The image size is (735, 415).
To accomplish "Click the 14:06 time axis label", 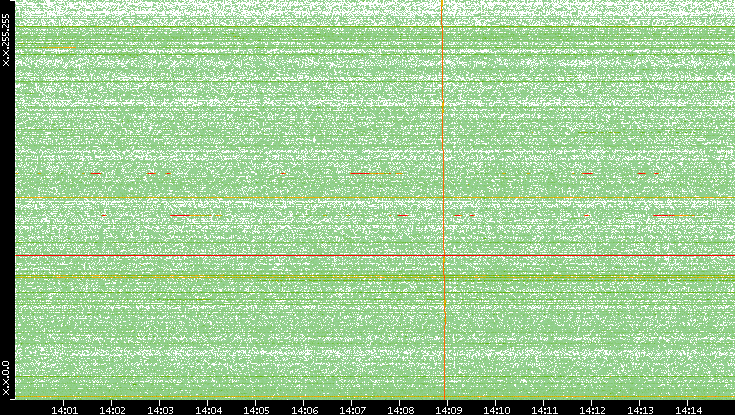I will pyautogui.click(x=304, y=410).
